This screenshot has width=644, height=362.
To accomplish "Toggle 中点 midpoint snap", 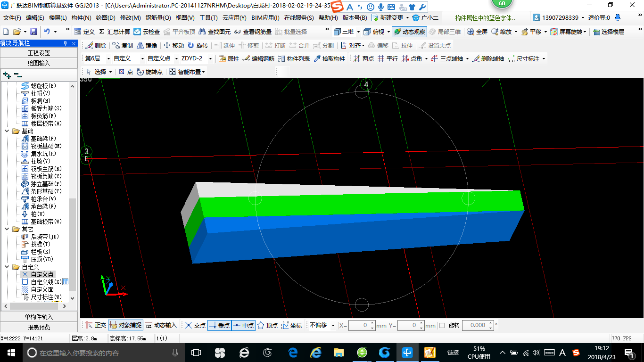I will pos(243,325).
